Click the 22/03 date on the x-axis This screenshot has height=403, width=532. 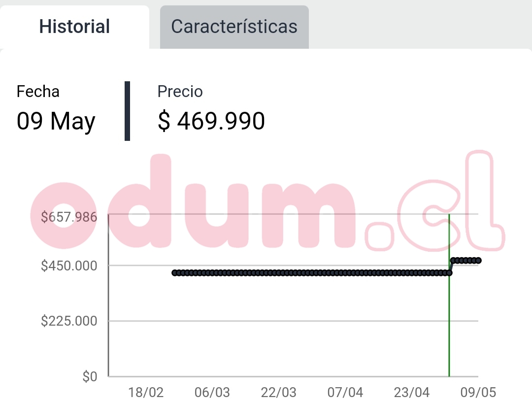[x=279, y=393]
